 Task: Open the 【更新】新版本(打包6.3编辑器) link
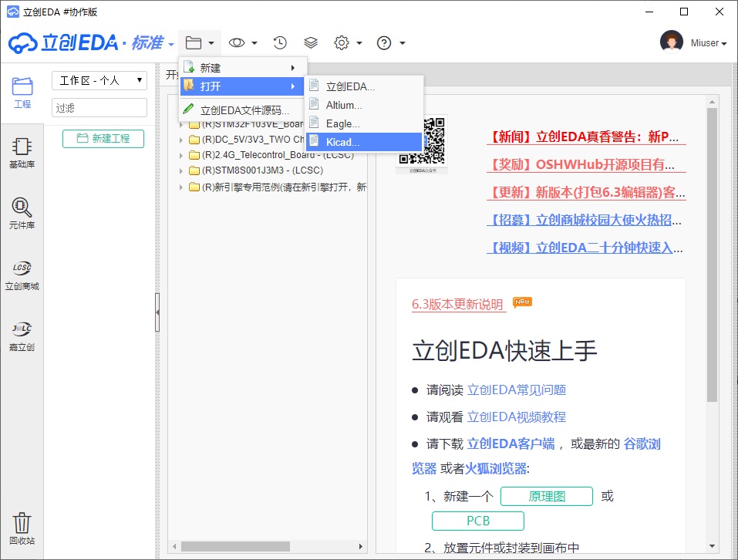tap(585, 192)
